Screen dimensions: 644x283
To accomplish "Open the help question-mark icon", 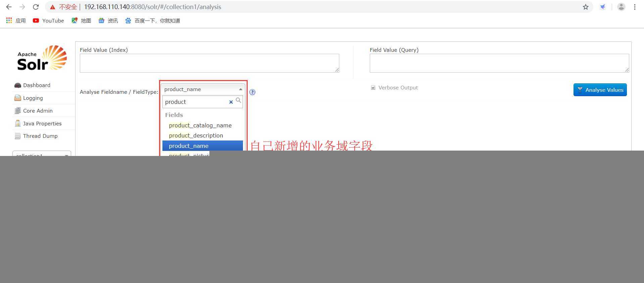I will (252, 92).
